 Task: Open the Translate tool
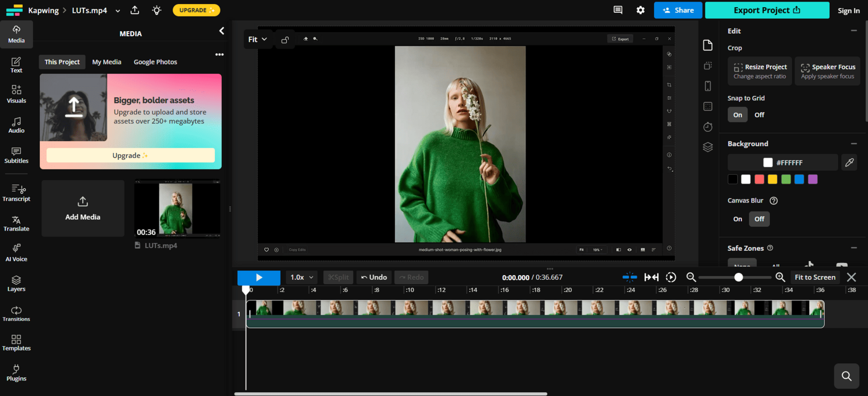point(16,223)
